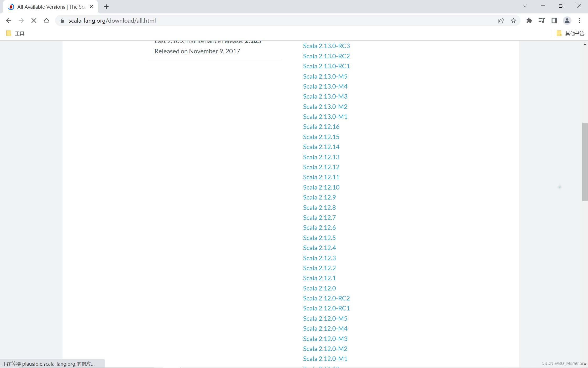
Task: Expand the tab search dropdown
Action: point(525,6)
